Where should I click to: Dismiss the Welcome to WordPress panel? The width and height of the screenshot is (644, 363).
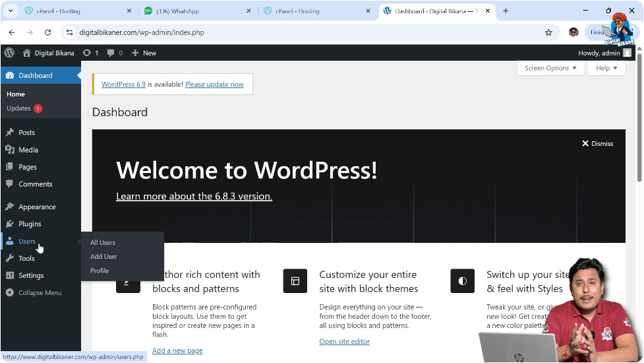click(x=598, y=143)
